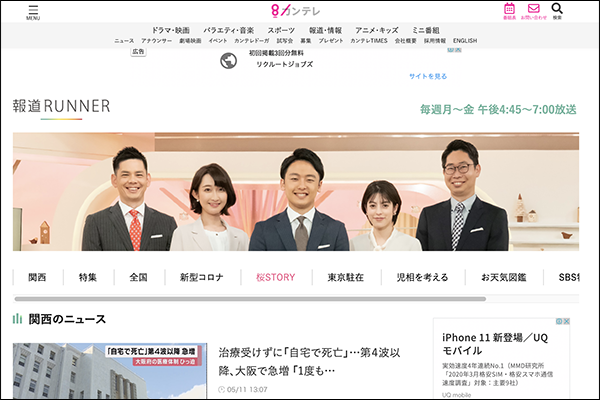This screenshot has height=400, width=600.
Task: Select the 新型コロナ category tab
Action: click(x=202, y=277)
